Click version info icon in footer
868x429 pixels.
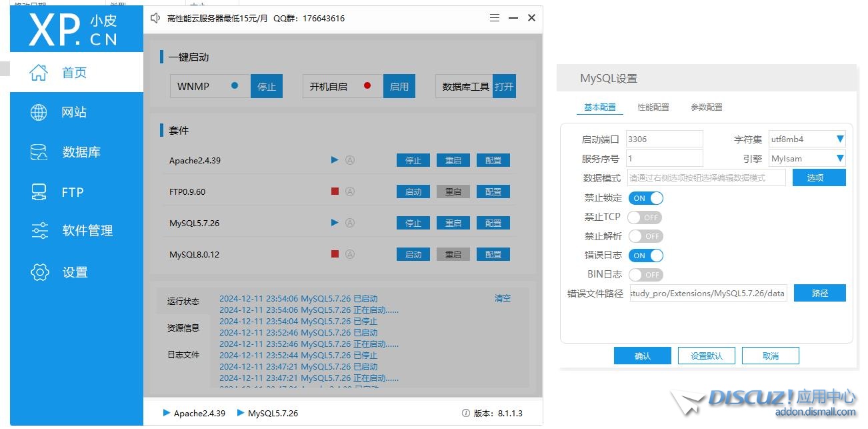pos(466,414)
